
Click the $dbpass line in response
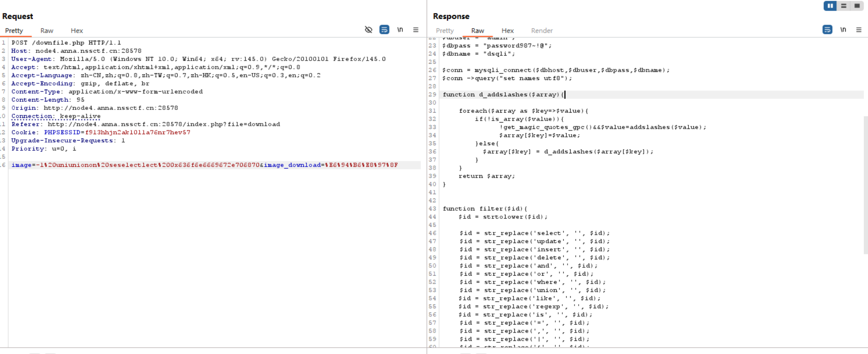coord(497,46)
